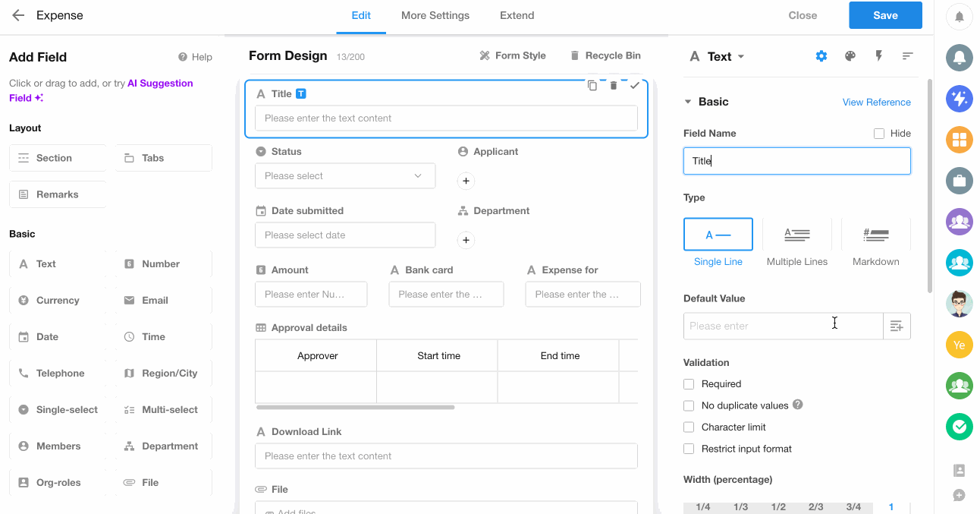
Task: Click the notification bell at top right
Action: (960, 17)
